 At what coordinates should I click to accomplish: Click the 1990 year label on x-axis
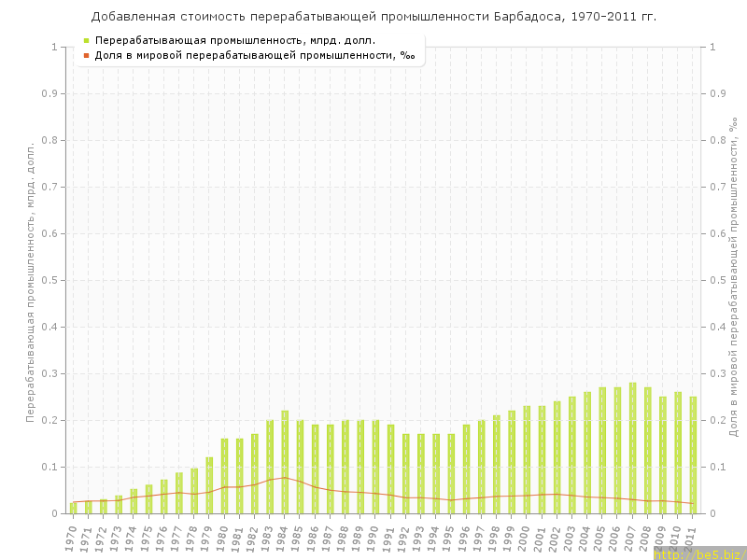point(373,536)
